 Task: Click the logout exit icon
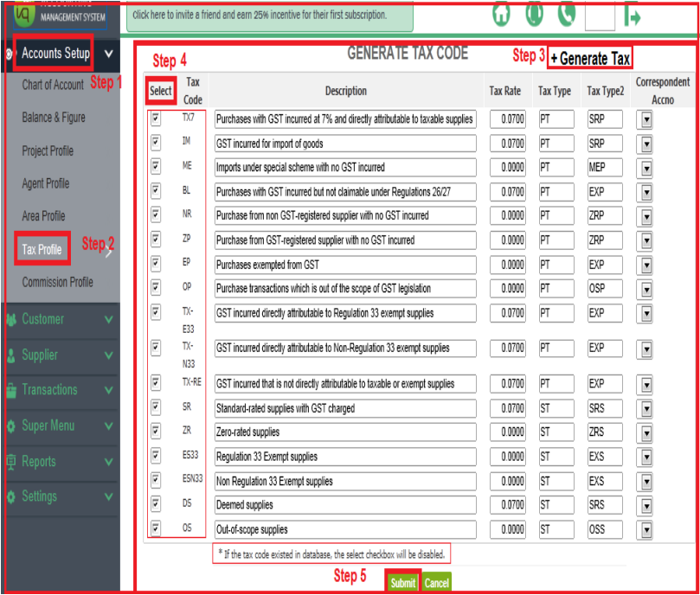(633, 16)
